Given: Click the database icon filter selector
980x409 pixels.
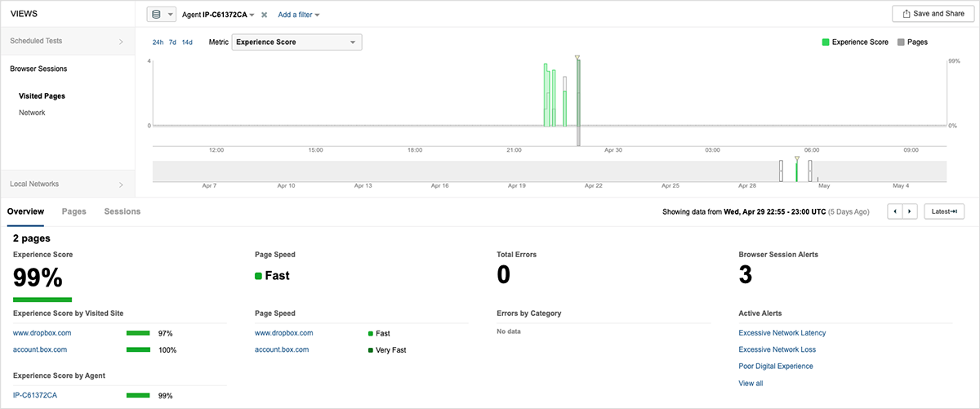Looking at the screenshot, I should [161, 15].
